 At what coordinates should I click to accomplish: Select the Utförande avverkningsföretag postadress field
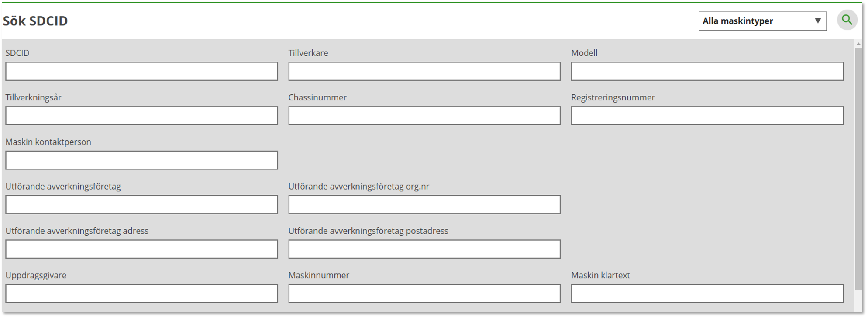click(424, 249)
